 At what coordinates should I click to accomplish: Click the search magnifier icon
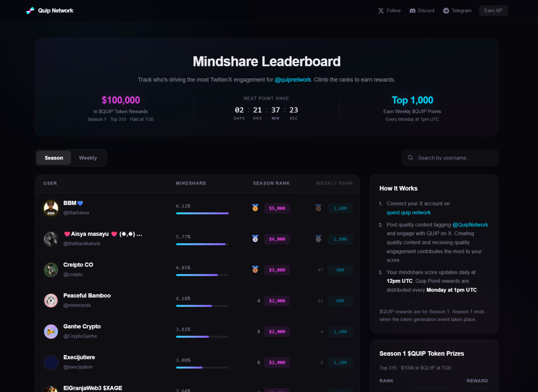411,158
